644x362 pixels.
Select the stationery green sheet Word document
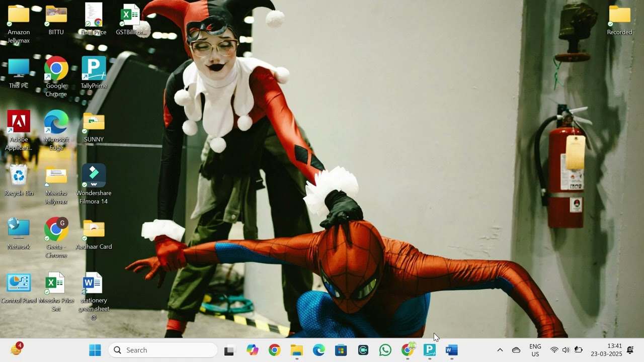click(x=94, y=297)
